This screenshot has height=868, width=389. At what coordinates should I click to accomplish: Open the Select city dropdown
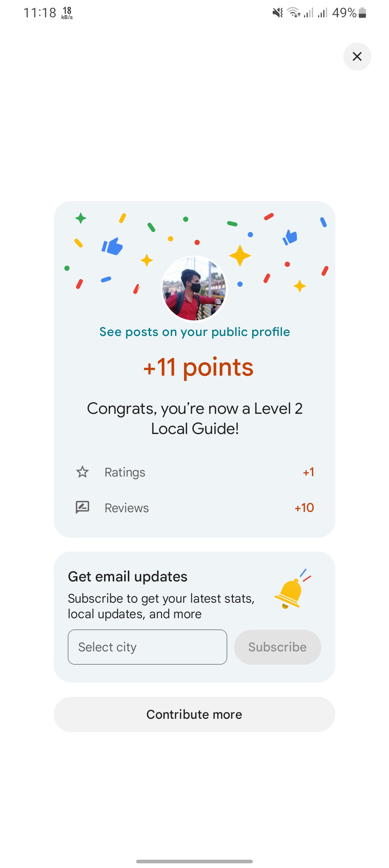pos(147,647)
